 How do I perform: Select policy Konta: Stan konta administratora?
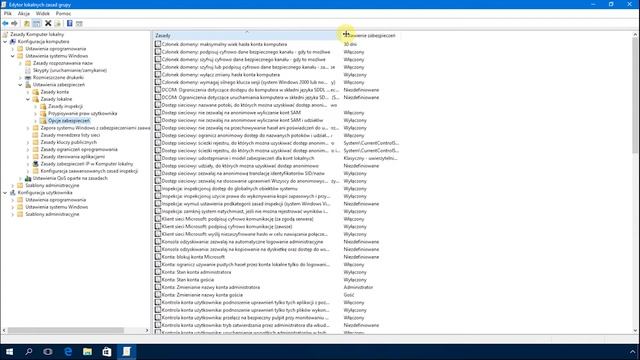pos(196,272)
